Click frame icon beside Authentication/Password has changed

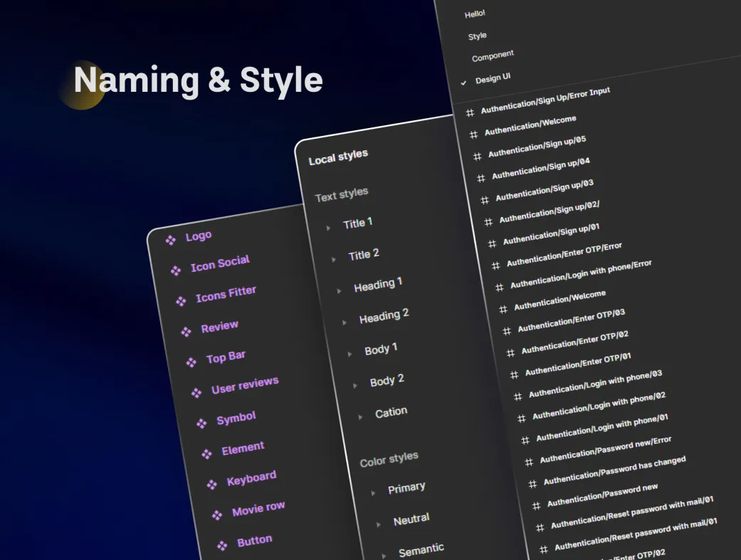coord(533,484)
